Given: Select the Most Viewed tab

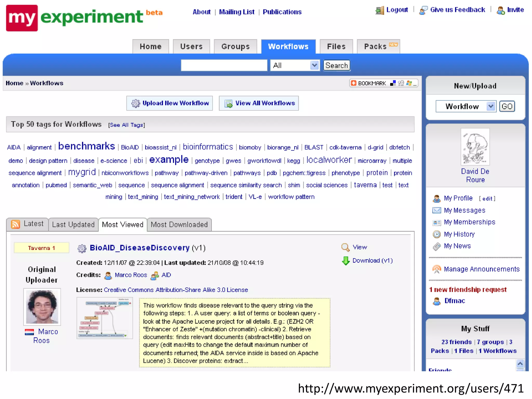Looking at the screenshot, I should click(123, 224).
